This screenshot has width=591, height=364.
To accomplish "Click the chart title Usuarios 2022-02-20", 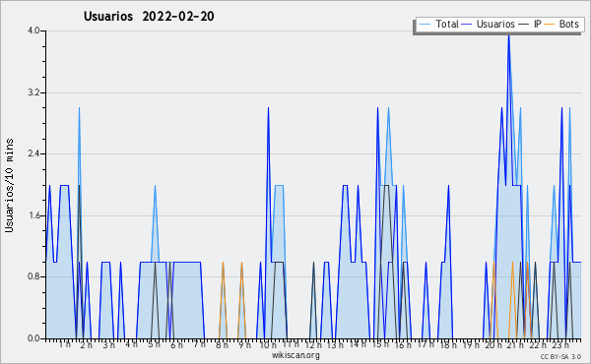I will tap(149, 16).
